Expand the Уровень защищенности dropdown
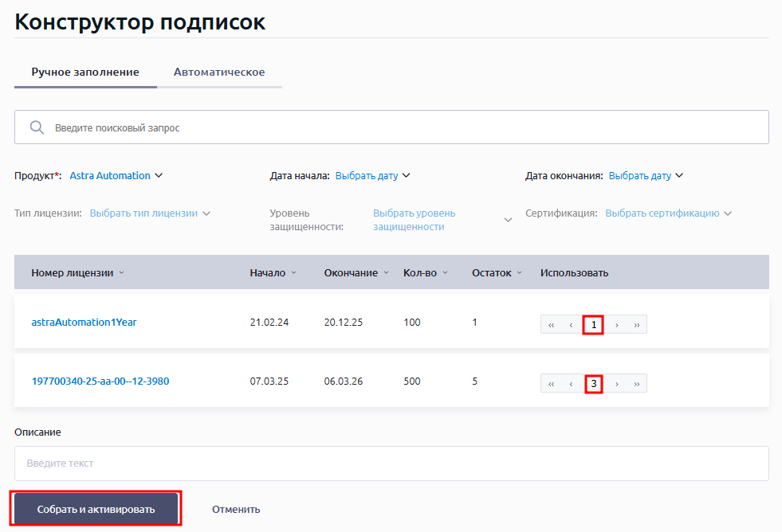The image size is (782, 532). (x=440, y=220)
